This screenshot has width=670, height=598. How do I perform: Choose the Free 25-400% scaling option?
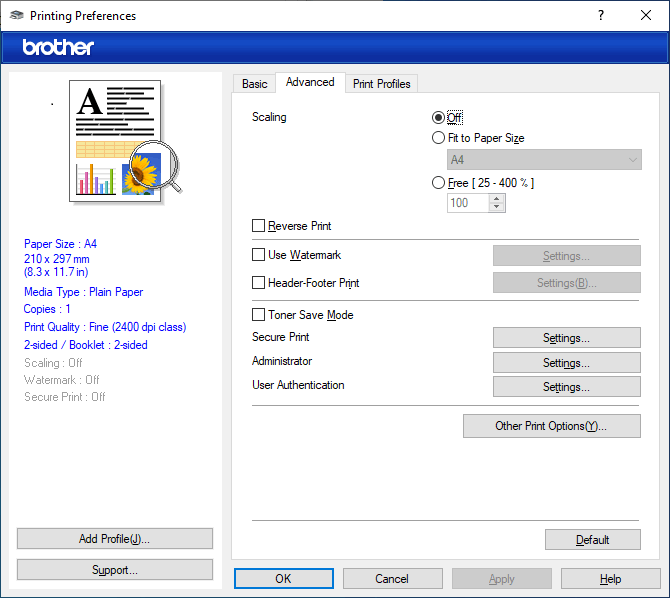click(x=438, y=183)
